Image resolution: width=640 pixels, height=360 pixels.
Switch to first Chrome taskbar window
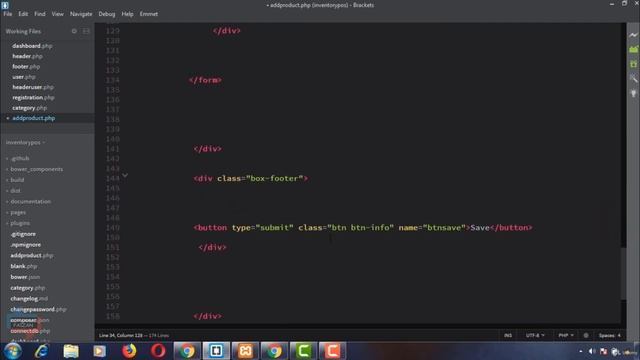[x=187, y=351]
